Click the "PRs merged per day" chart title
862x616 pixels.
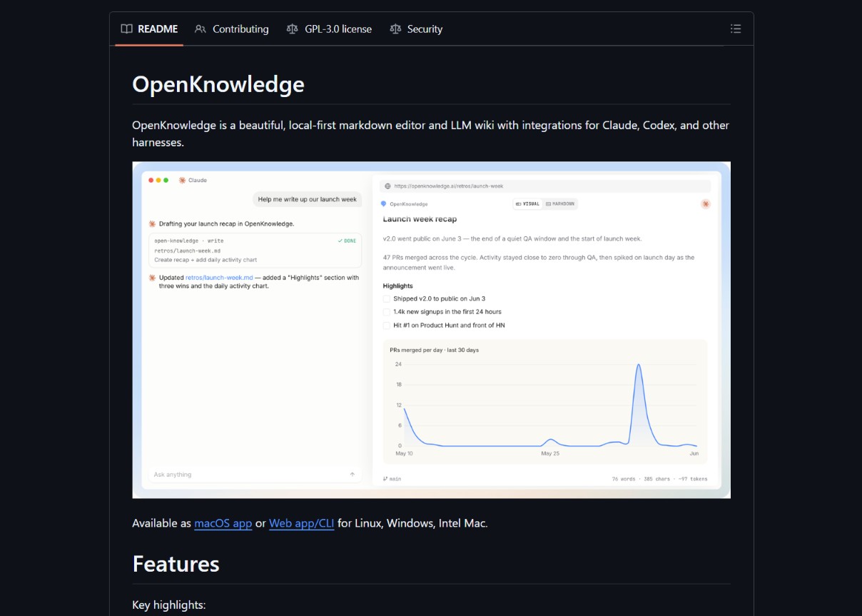(435, 350)
